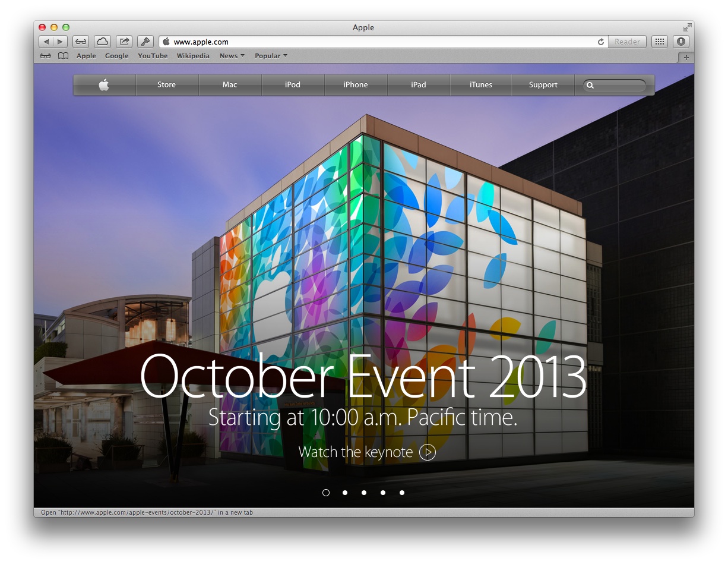Go back with the Safari back arrow

[x=46, y=42]
